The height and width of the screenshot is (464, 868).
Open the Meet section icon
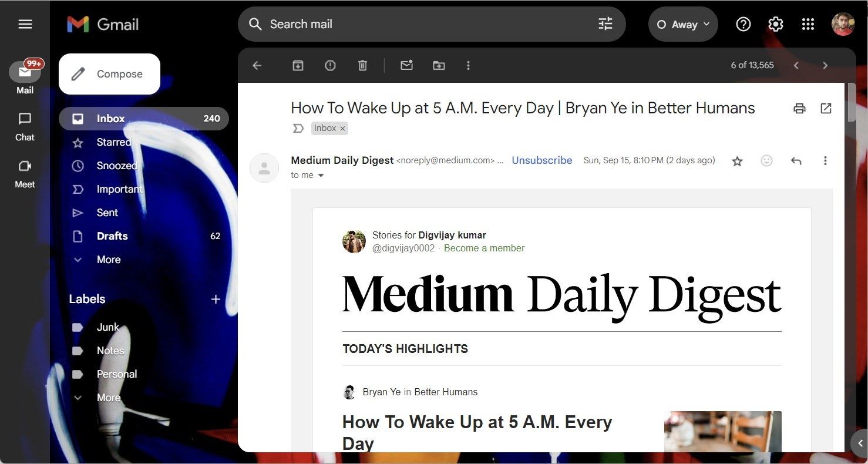pyautogui.click(x=25, y=166)
